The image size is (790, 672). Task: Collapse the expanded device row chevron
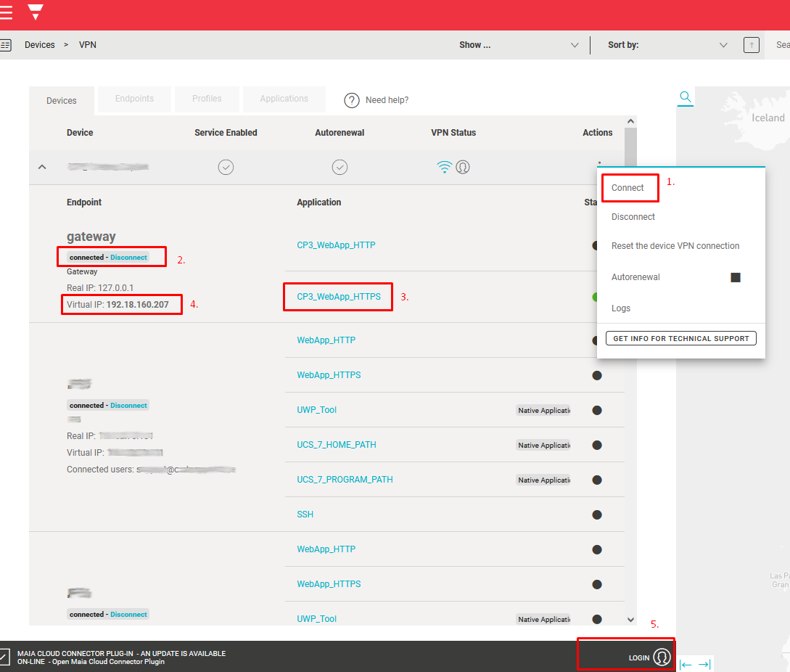tap(42, 167)
